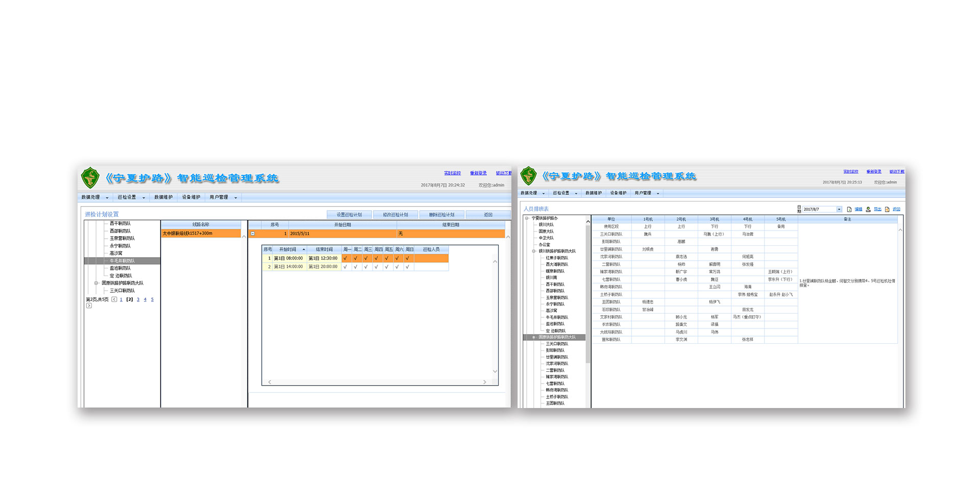980x481 pixels.
Task: Click the file icon beside 返回 link
Action: click(887, 209)
